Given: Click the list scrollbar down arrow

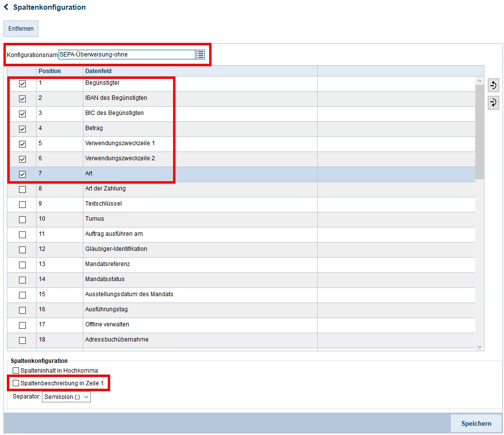Looking at the screenshot, I should pyautogui.click(x=480, y=347).
